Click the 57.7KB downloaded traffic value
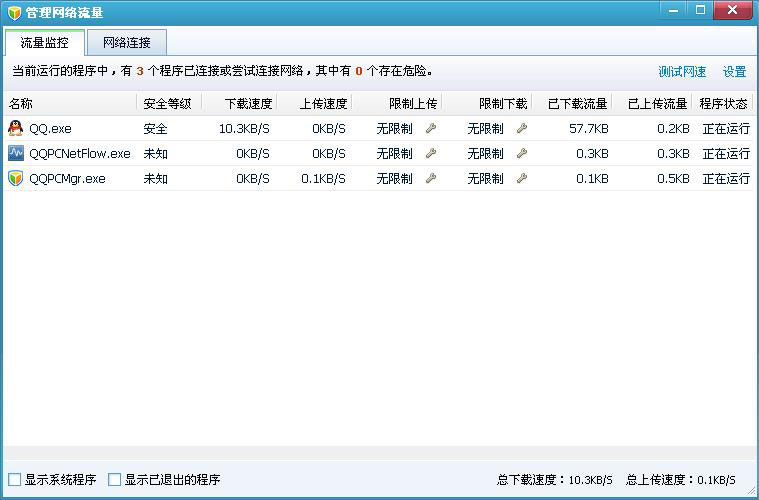Screen dimensions: 759x500 [589, 129]
